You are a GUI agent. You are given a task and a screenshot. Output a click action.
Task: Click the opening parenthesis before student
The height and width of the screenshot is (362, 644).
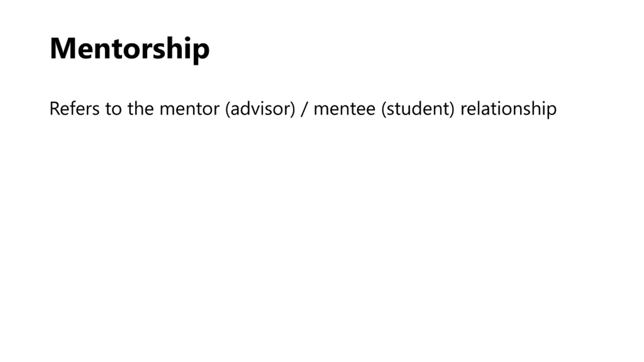384,109
